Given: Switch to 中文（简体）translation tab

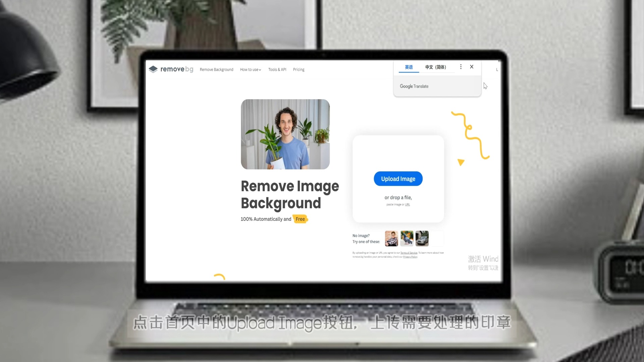Looking at the screenshot, I should [x=435, y=67].
